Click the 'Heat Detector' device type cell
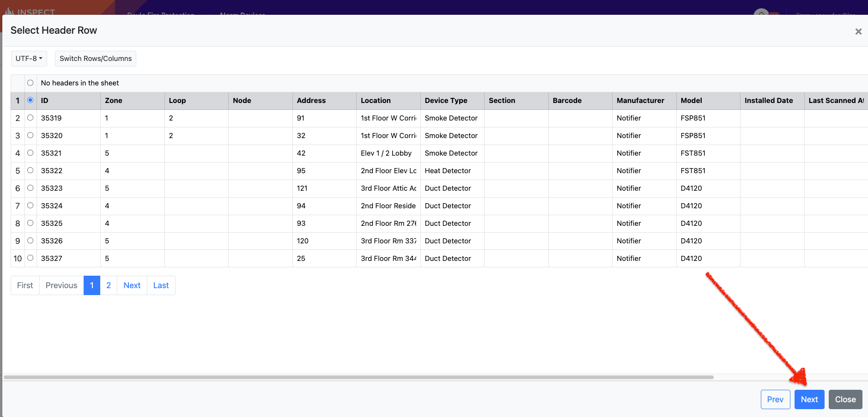This screenshot has height=417, width=868. pos(452,171)
